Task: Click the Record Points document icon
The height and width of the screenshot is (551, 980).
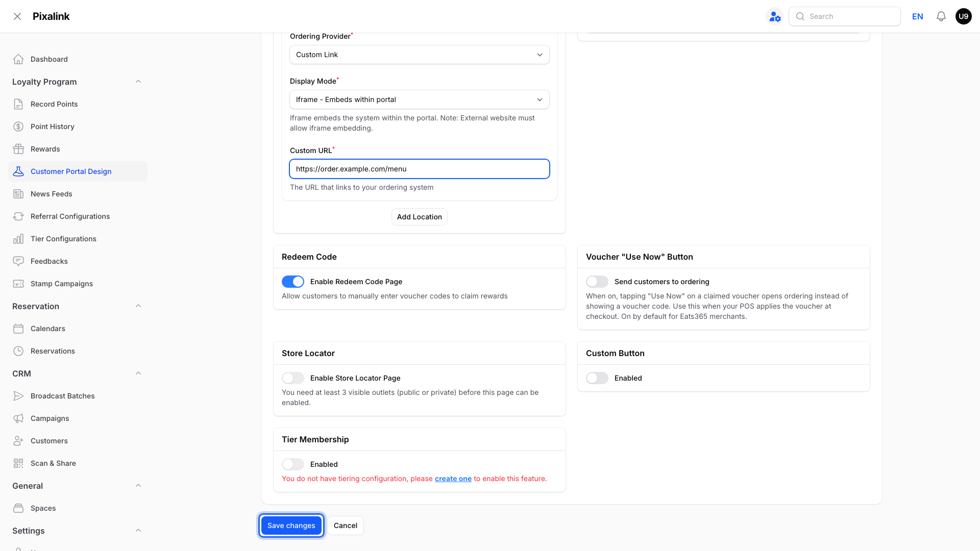Action: [x=18, y=104]
